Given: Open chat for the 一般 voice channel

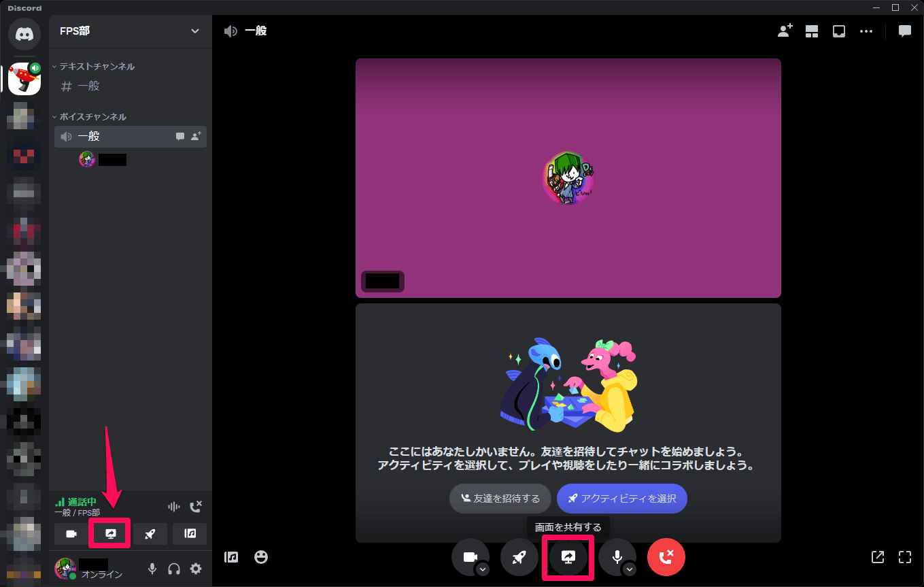Looking at the screenshot, I should [179, 136].
